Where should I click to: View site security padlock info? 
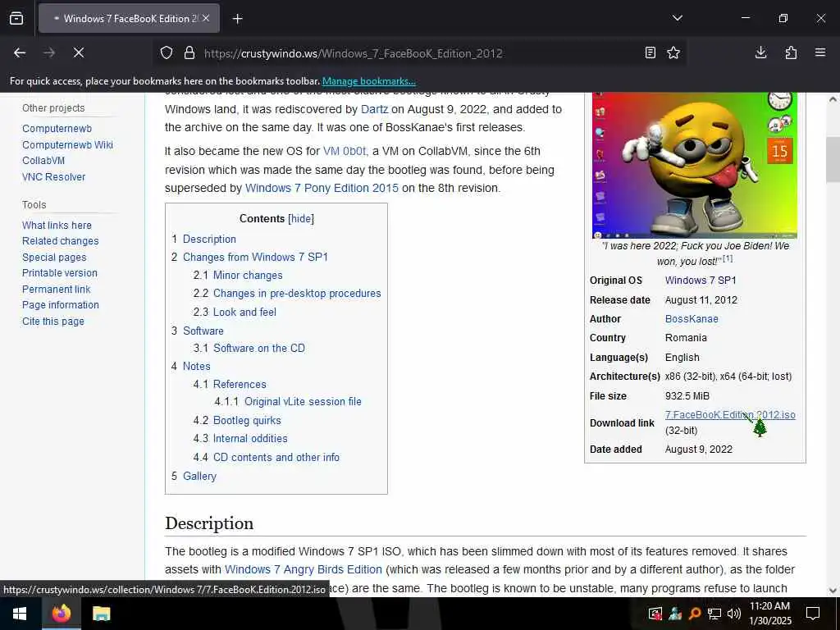tap(189, 53)
